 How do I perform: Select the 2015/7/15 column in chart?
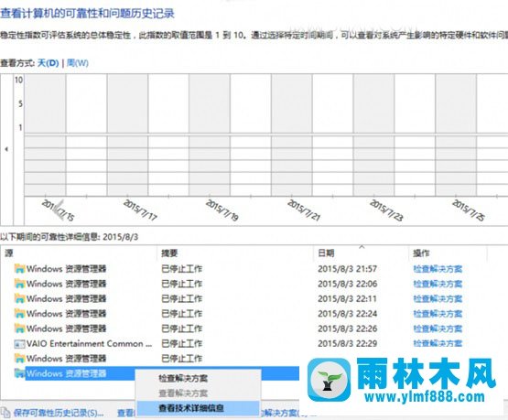(45, 135)
